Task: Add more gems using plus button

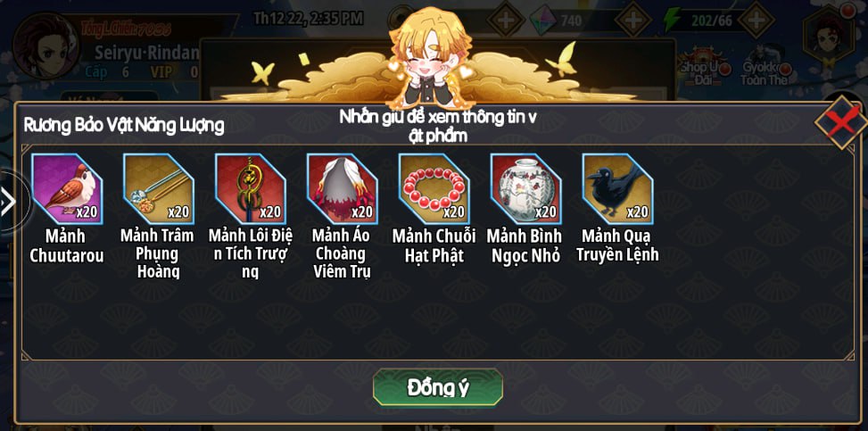Action: tap(632, 21)
